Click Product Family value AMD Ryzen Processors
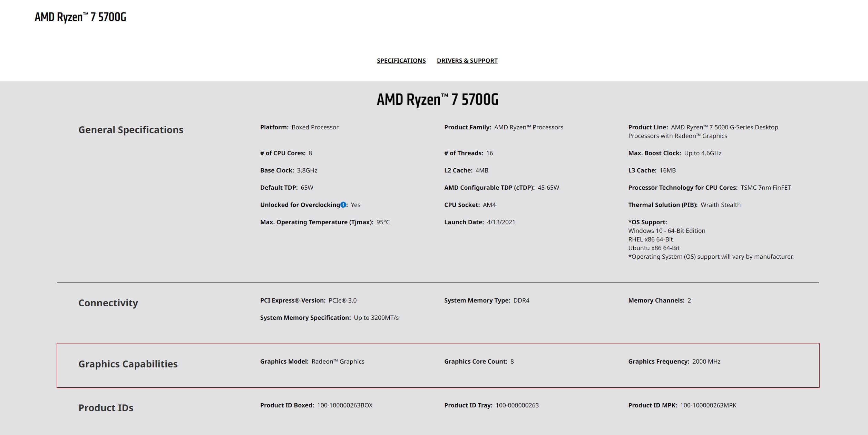Screen dimensions: 868x435 tap(529, 127)
